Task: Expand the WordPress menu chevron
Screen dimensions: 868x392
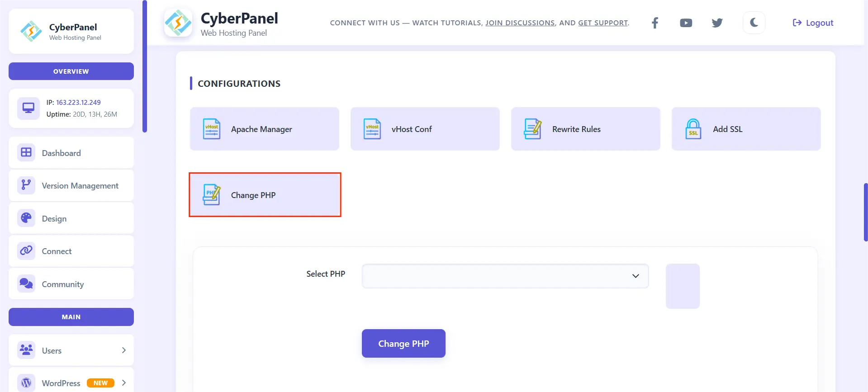Action: [x=124, y=383]
